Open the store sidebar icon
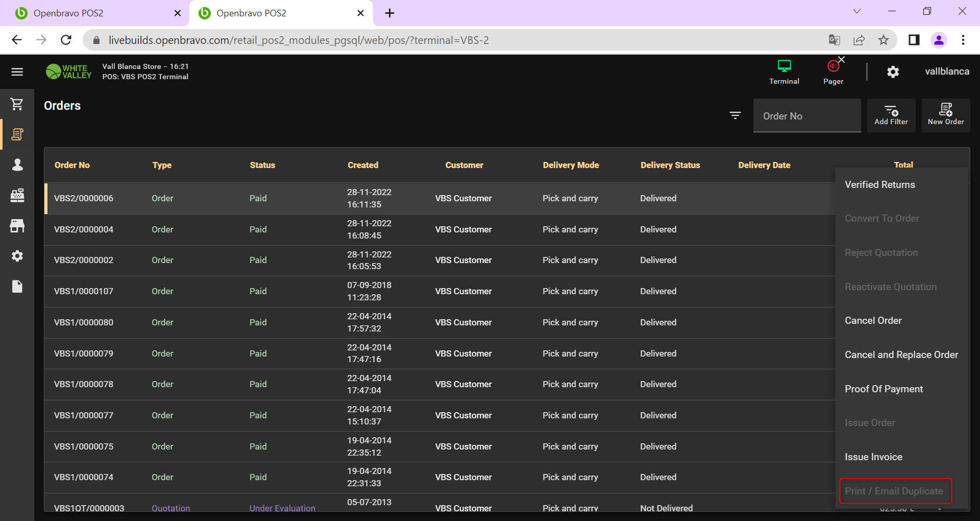This screenshot has height=521, width=980. click(x=17, y=226)
